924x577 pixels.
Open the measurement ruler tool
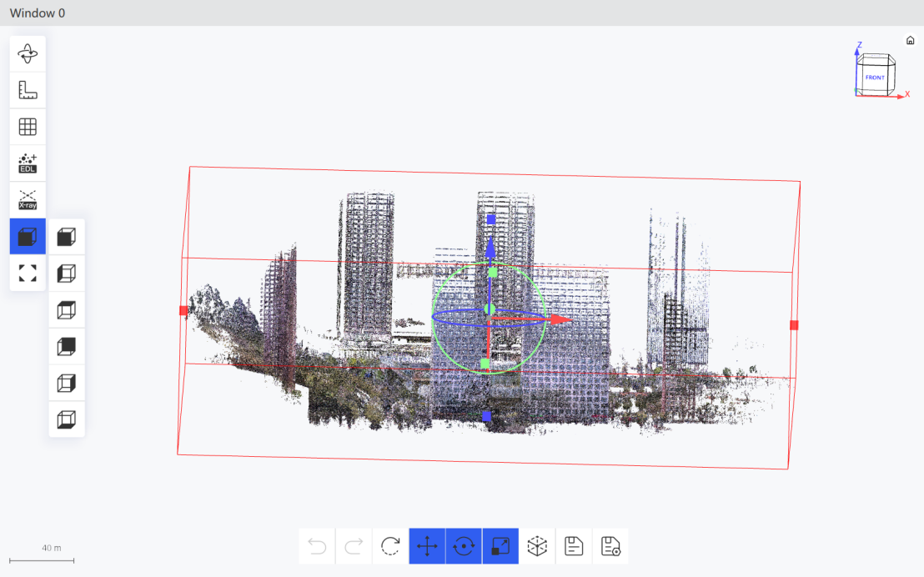(x=28, y=90)
